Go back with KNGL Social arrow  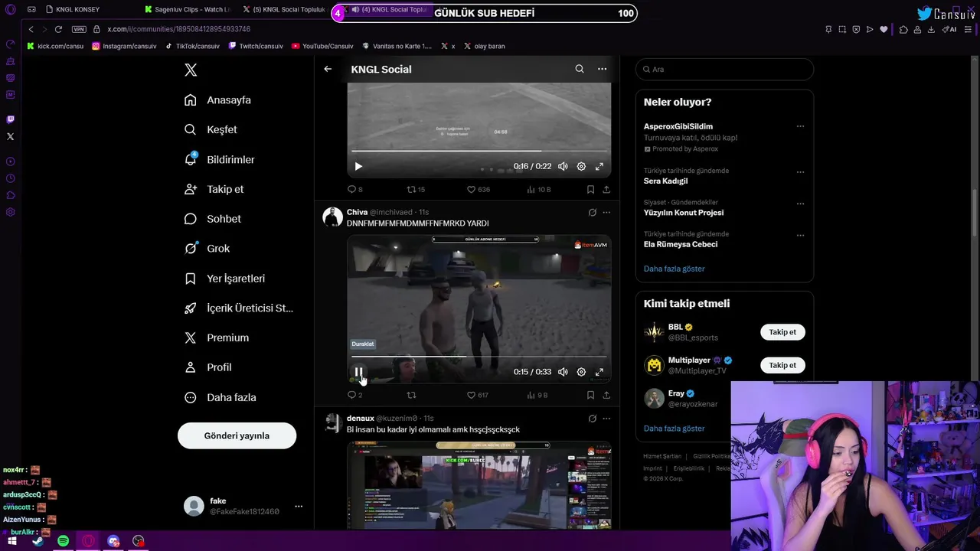(328, 69)
